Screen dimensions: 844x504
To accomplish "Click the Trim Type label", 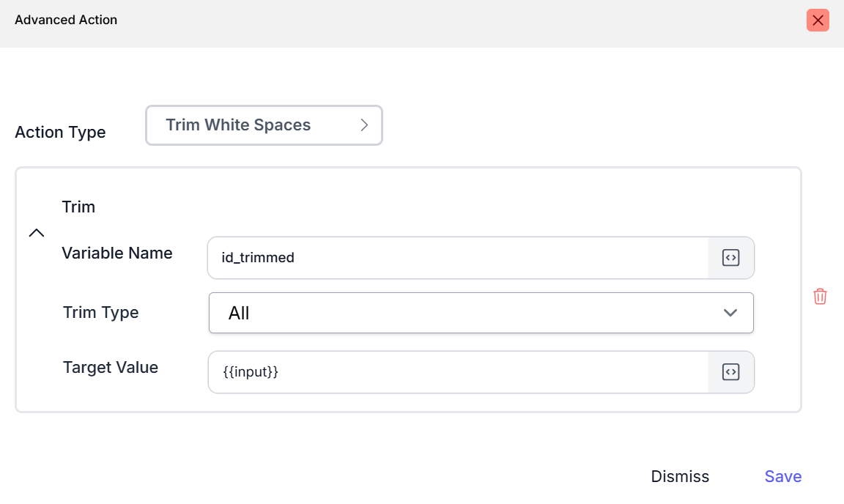I will pos(100,313).
